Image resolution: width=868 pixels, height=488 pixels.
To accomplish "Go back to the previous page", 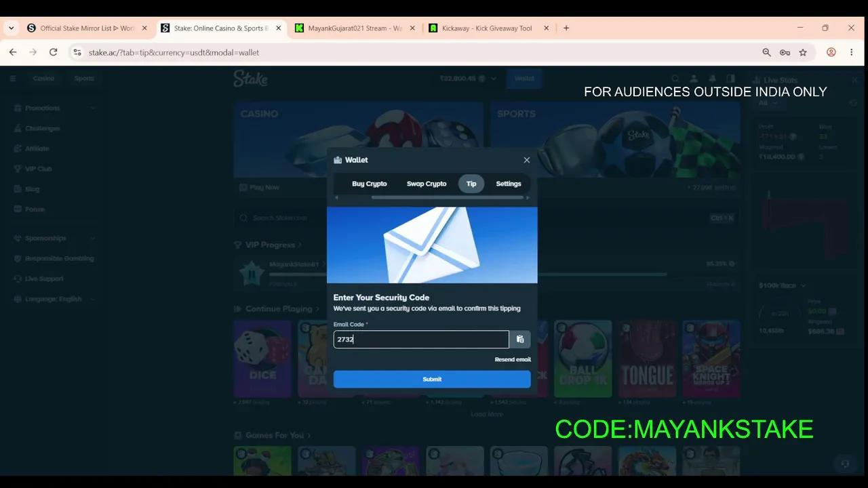I will point(13,52).
